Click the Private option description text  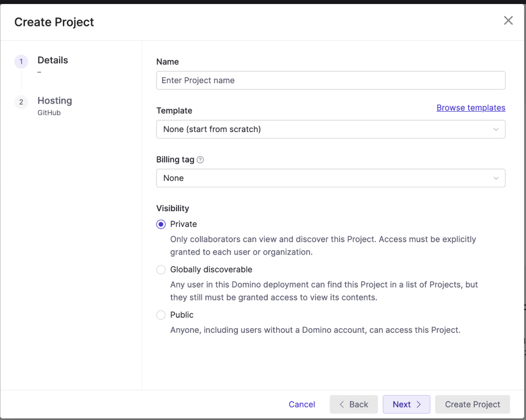[x=323, y=246]
